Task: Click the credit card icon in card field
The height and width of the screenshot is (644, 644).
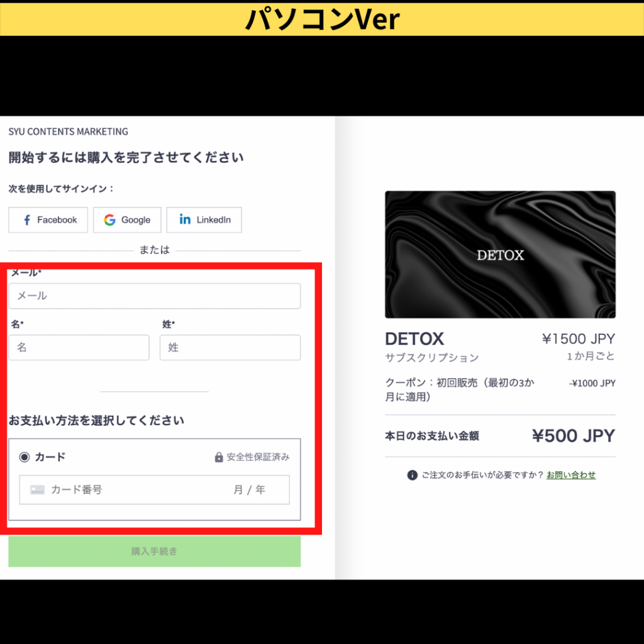Action: pyautogui.click(x=37, y=489)
